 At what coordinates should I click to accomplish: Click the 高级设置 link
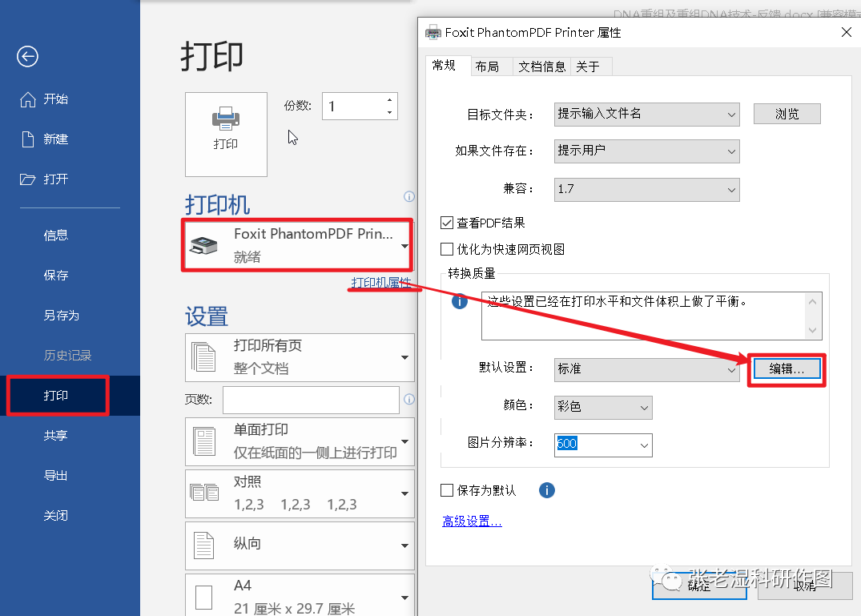coord(471,520)
